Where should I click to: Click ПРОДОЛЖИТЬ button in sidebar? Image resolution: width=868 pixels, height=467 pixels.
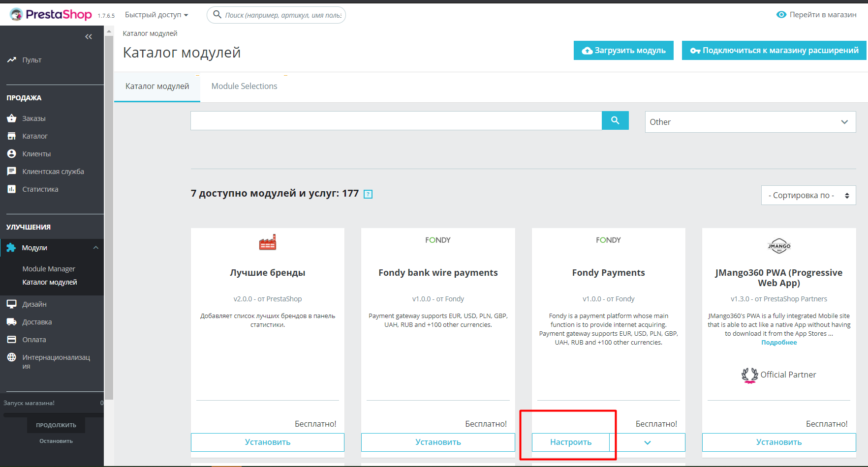pos(56,425)
